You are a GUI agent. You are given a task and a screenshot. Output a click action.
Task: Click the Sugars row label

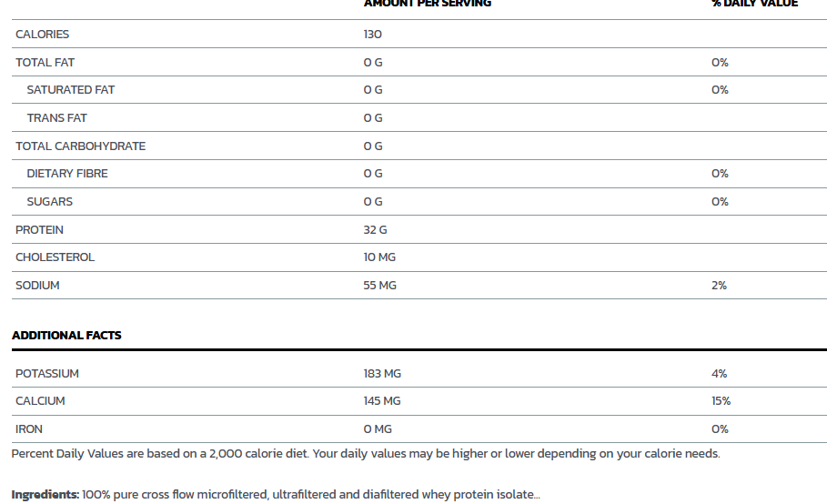(49, 202)
